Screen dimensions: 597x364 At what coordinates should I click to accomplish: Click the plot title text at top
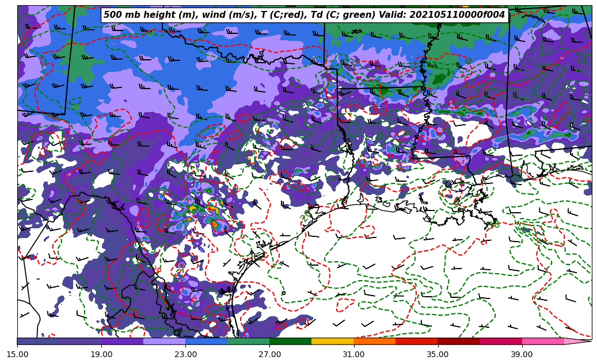[304, 15]
